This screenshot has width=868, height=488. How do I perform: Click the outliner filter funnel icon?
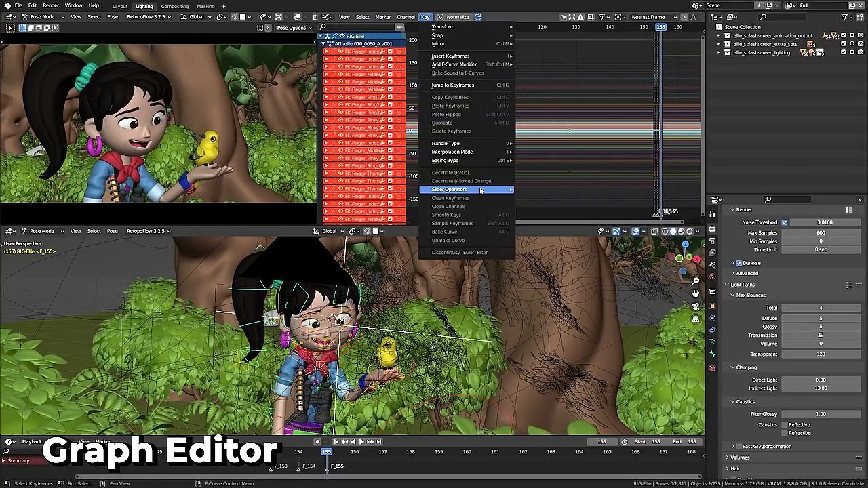coord(845,17)
